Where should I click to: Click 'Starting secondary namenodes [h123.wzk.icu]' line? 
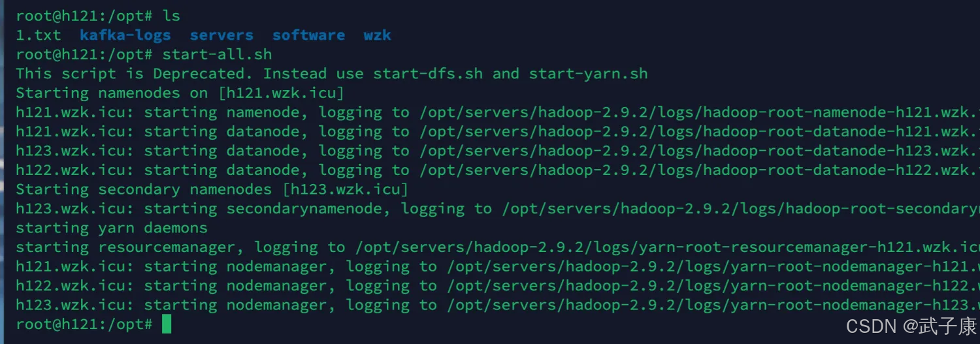pyautogui.click(x=212, y=189)
